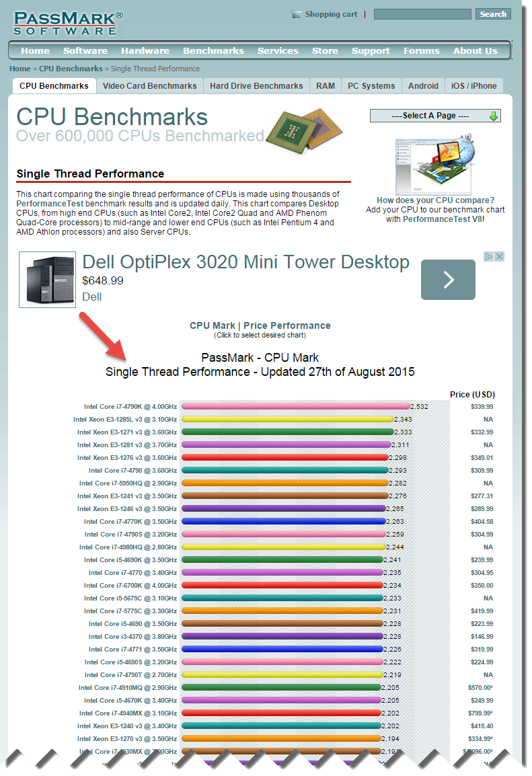Click Intel Core i7-6700K @ 4.00GHz label
Viewport: 532px width, 776px height.
pyautogui.click(x=130, y=586)
